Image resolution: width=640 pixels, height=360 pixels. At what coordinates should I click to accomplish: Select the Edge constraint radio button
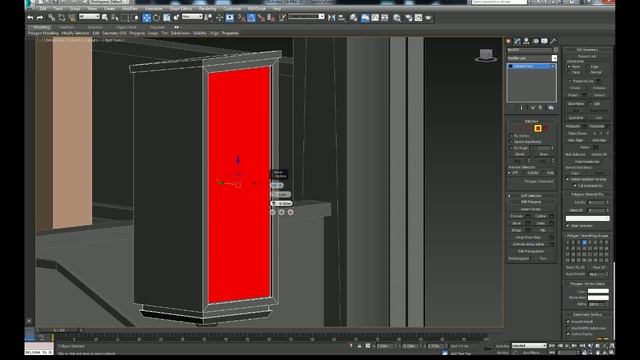pos(588,67)
